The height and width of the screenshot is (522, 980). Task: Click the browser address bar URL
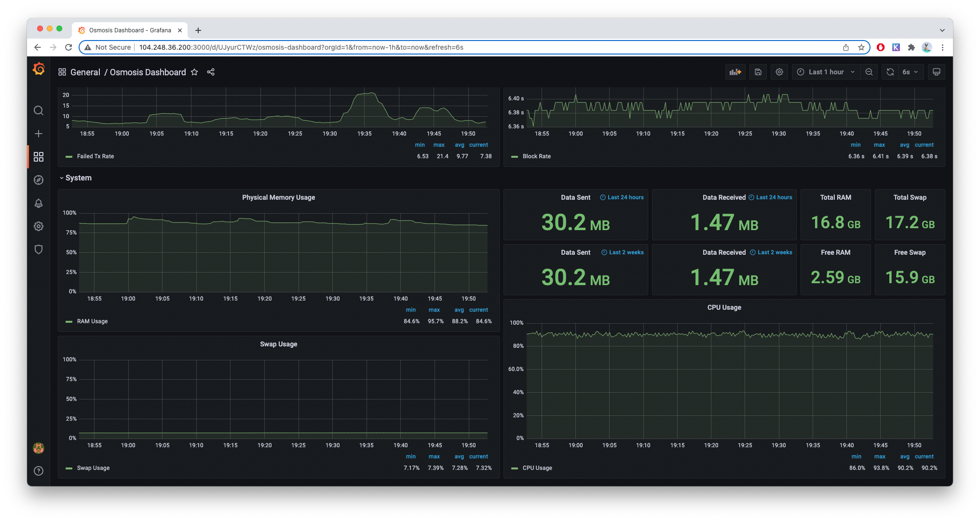301,47
